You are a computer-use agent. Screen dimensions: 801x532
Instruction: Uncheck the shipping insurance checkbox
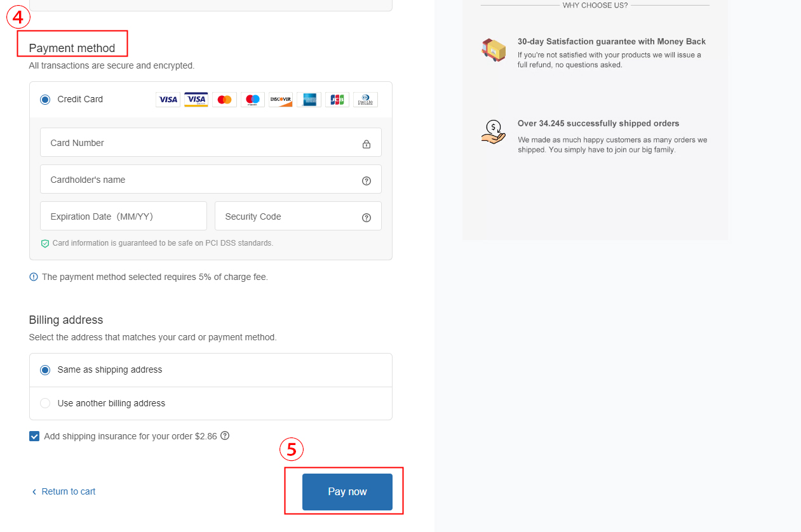pyautogui.click(x=34, y=436)
